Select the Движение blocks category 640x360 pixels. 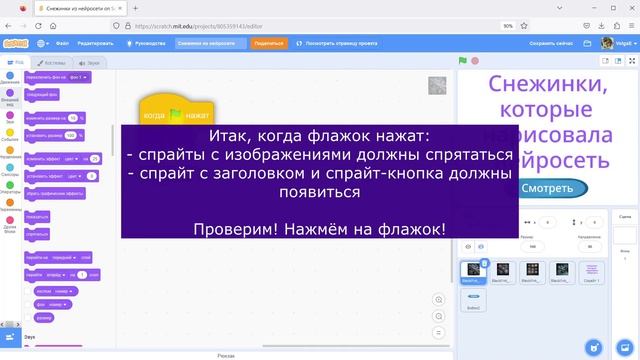tap(10, 78)
